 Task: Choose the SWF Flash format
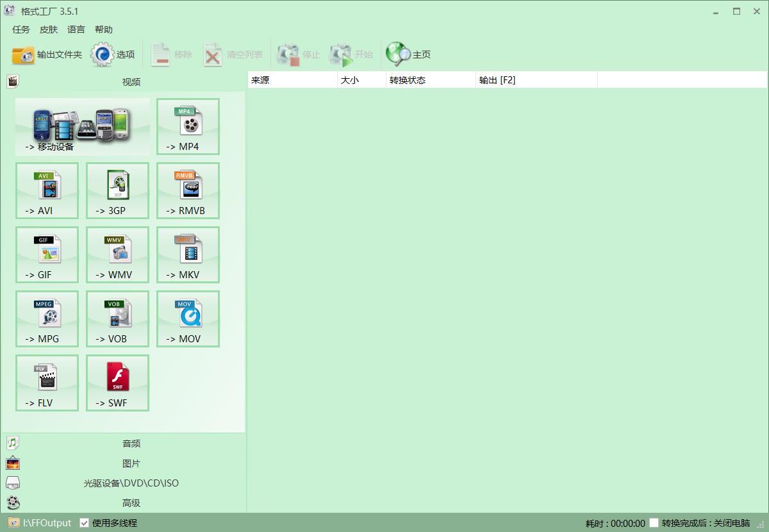117,383
